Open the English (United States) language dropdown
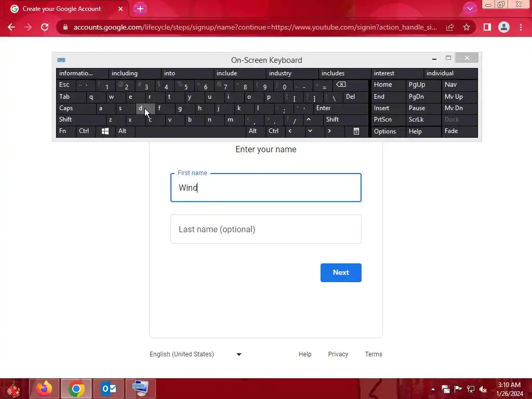This screenshot has width=532, height=399. point(195,354)
